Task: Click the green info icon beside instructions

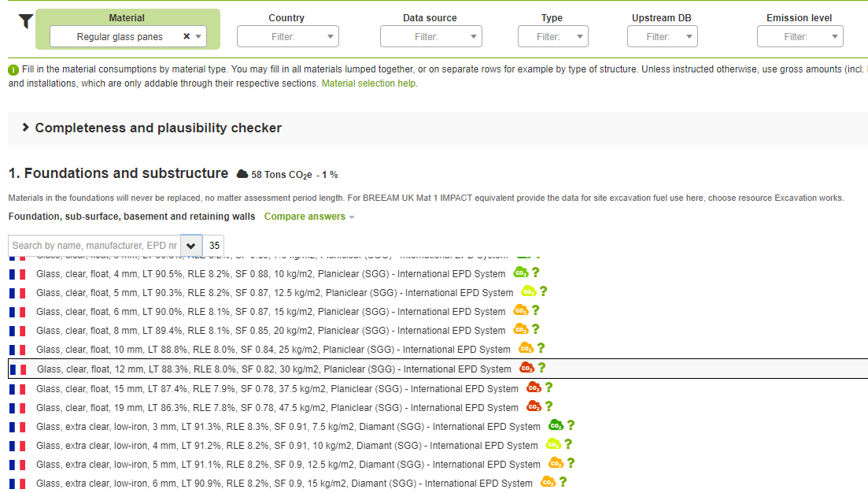Action: pos(13,70)
